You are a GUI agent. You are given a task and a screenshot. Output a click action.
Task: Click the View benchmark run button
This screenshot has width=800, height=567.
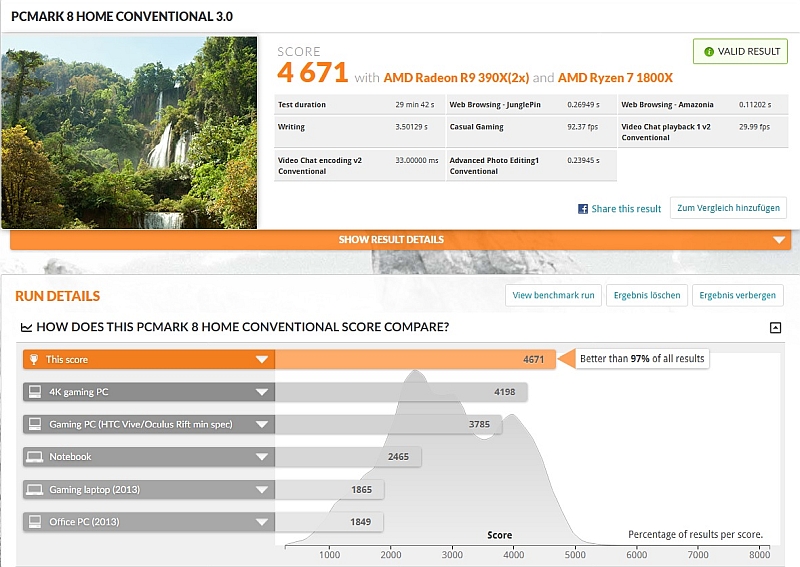pyautogui.click(x=553, y=295)
